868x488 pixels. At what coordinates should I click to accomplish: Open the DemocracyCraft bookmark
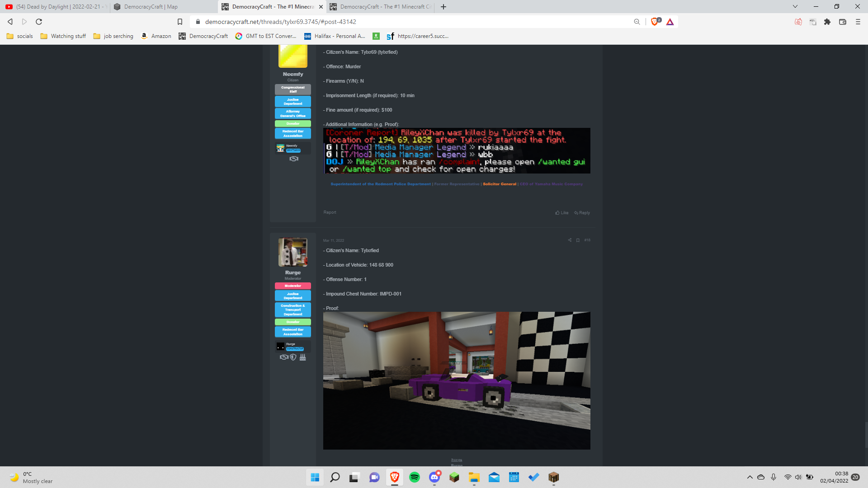(x=203, y=36)
